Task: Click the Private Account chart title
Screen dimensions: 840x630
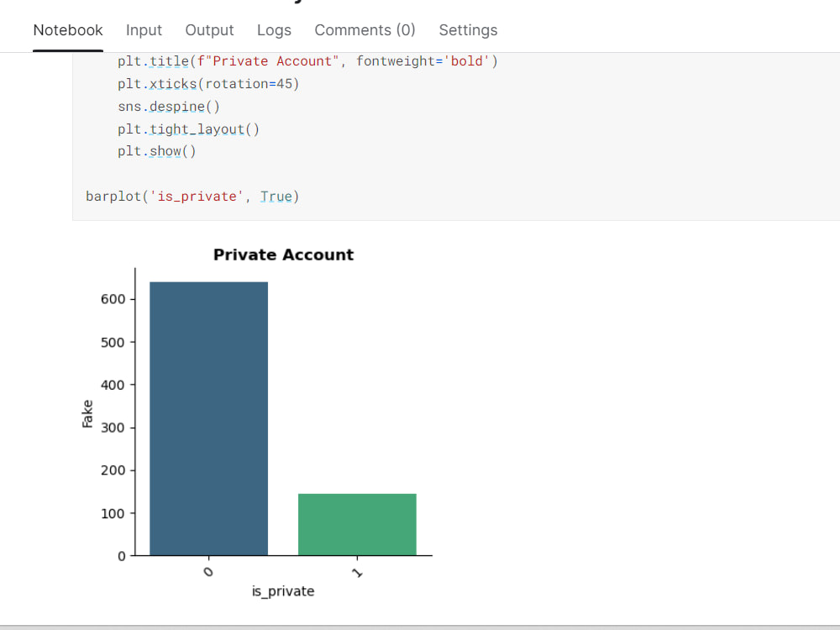Action: pyautogui.click(x=283, y=255)
